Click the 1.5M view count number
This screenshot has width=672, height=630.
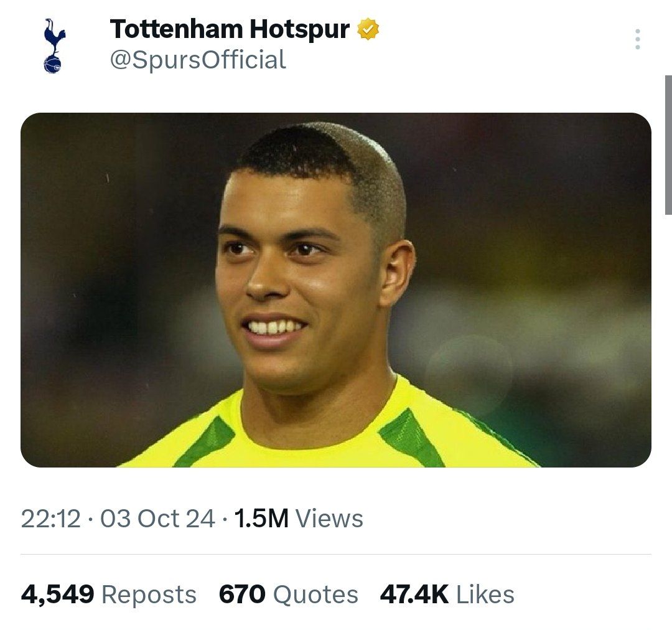[261, 519]
